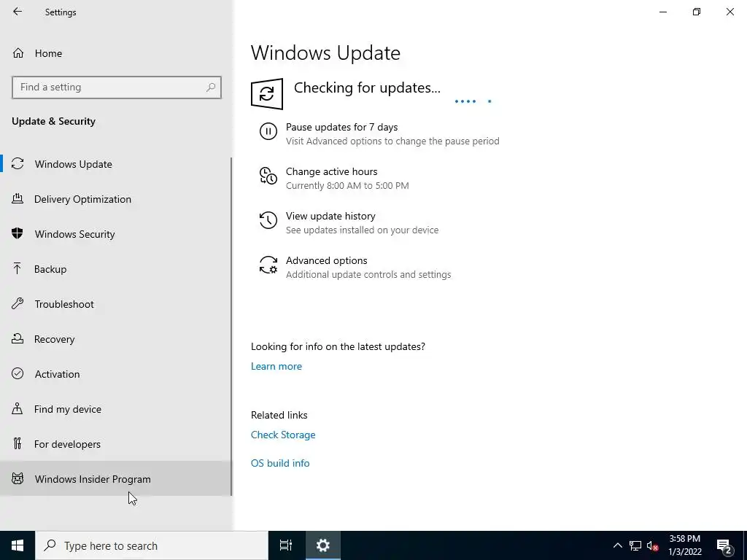Screen dimensions: 747x560
Task: Click the large update status refresh icon
Action: point(267,94)
